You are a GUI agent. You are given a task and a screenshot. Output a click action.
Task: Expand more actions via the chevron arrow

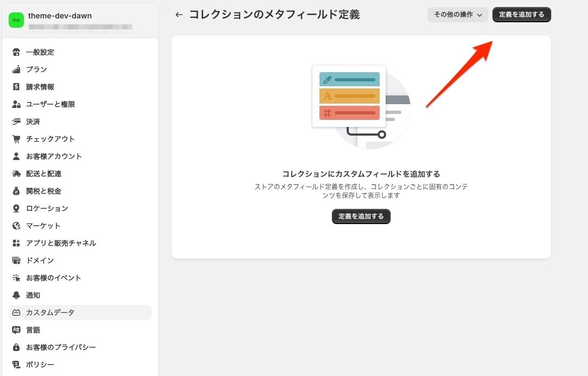point(480,15)
